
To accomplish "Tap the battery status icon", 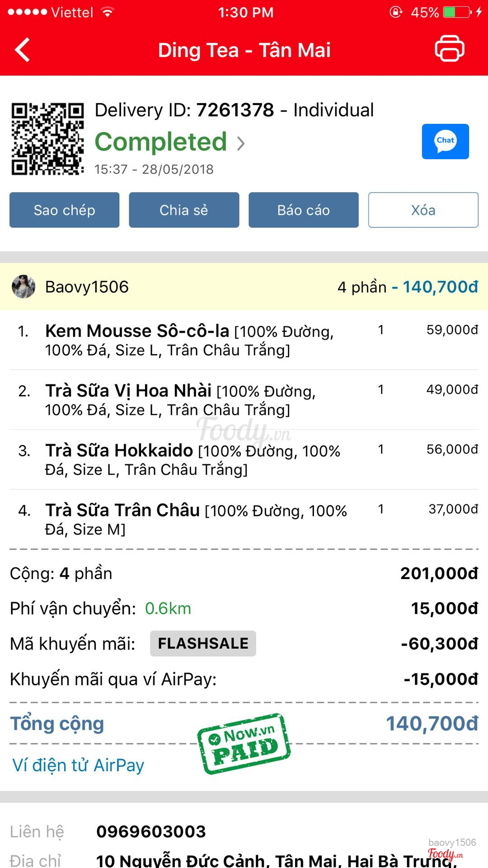I will [x=457, y=12].
